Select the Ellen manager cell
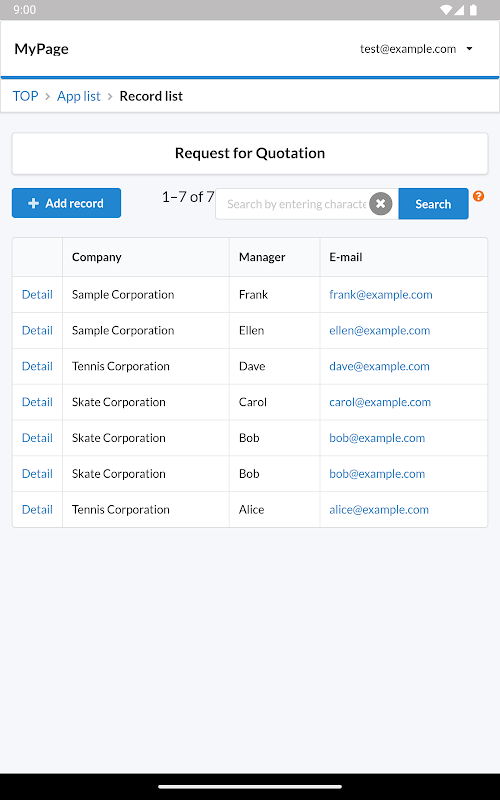This screenshot has height=800, width=500. click(x=274, y=330)
